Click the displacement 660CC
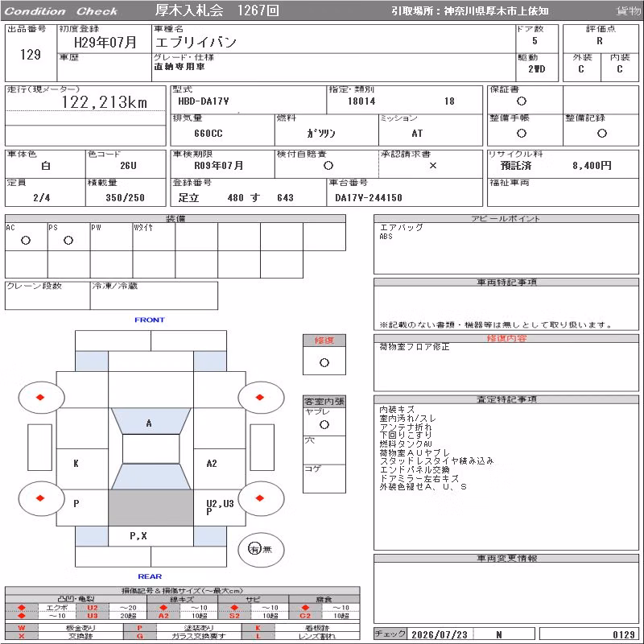This screenshot has height=644, width=644. click(x=208, y=133)
